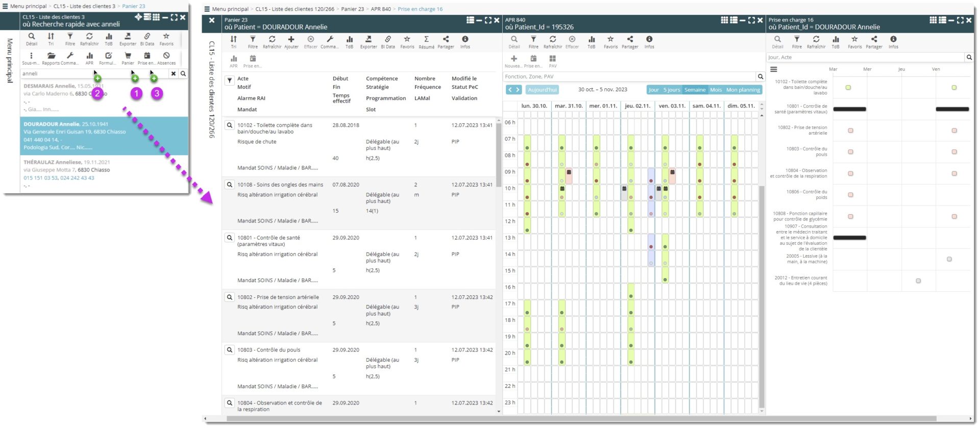The image size is (980, 428).
Task: Open Panier icon in client list toolbar
Action: pyautogui.click(x=128, y=56)
